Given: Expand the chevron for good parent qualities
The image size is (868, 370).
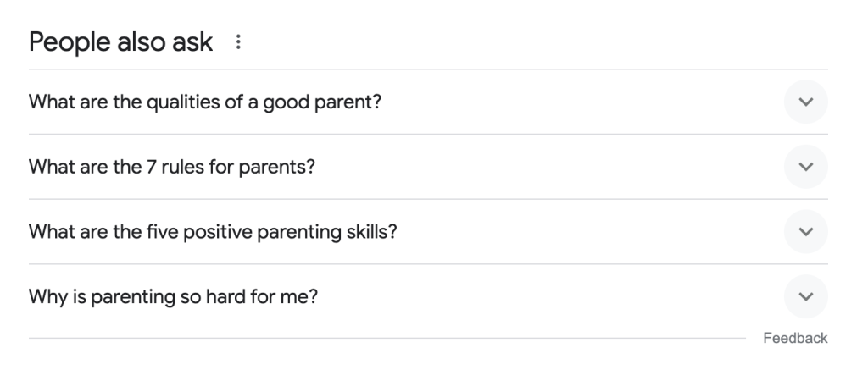Looking at the screenshot, I should (805, 102).
